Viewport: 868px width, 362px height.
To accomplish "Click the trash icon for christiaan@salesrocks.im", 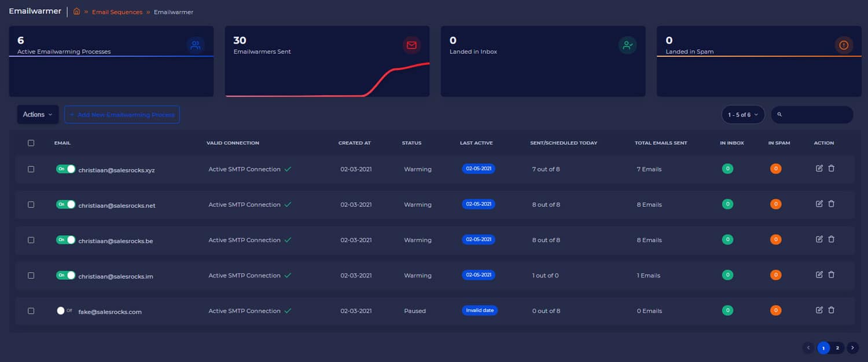I will [x=832, y=275].
